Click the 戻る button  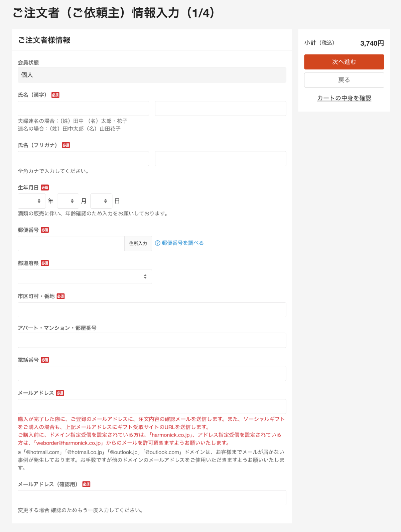coord(344,80)
